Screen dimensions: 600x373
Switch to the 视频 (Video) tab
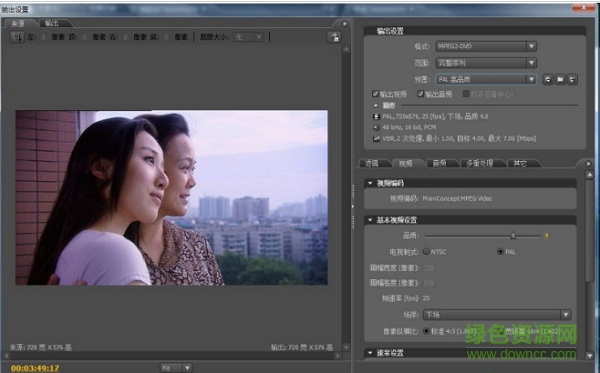406,163
